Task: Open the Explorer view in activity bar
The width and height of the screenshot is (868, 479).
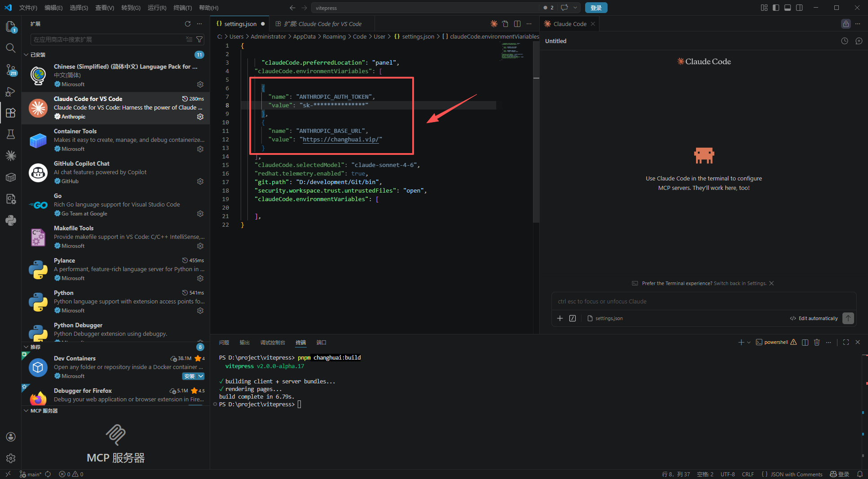Action: pyautogui.click(x=11, y=27)
